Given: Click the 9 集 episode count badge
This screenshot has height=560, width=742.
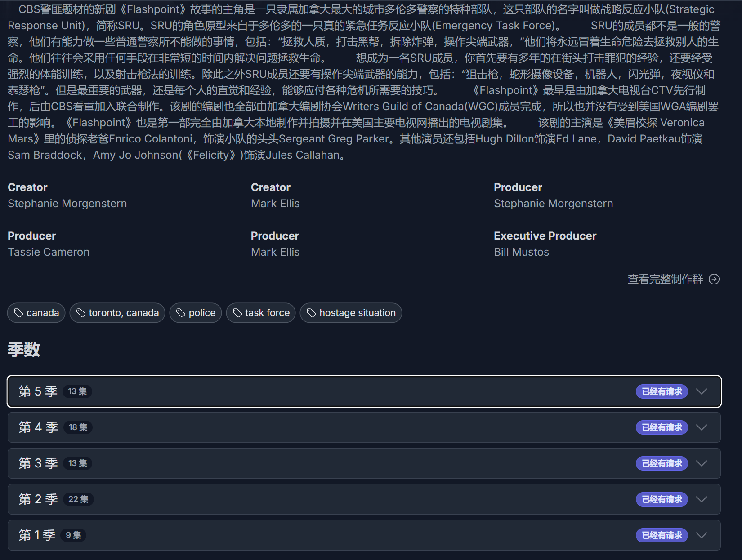Looking at the screenshot, I should (x=73, y=535).
